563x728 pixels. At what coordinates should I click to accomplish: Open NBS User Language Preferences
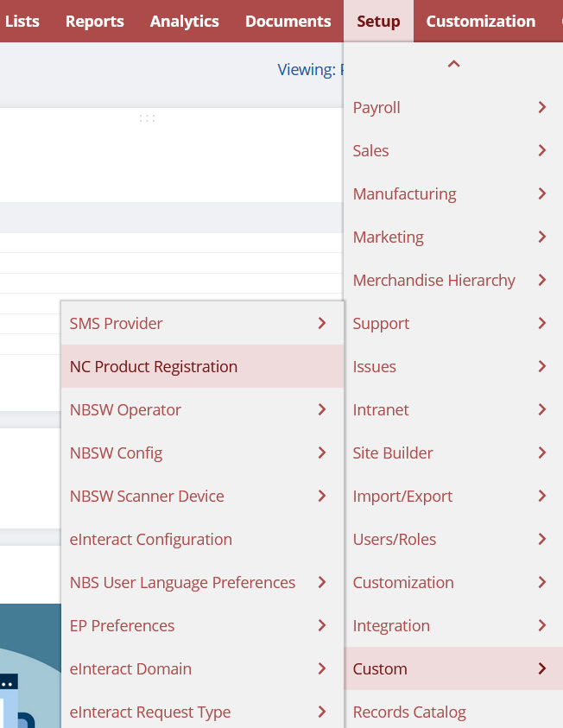pyautogui.click(x=182, y=582)
